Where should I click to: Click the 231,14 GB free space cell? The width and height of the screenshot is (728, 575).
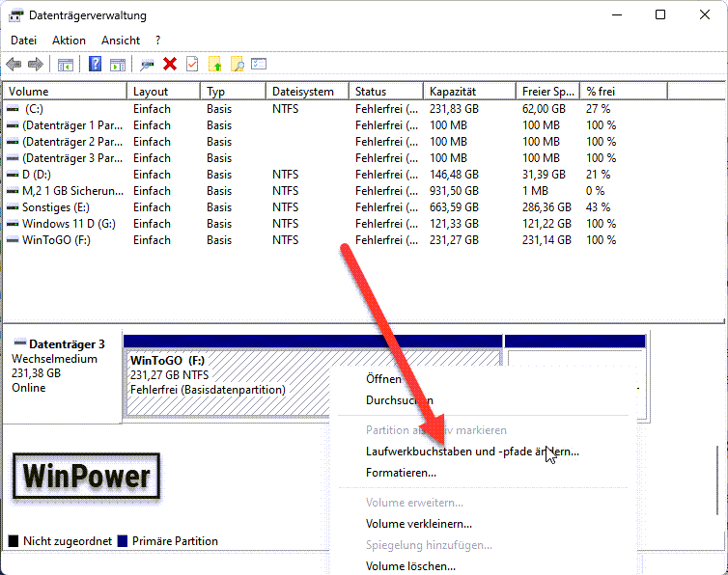point(546,240)
